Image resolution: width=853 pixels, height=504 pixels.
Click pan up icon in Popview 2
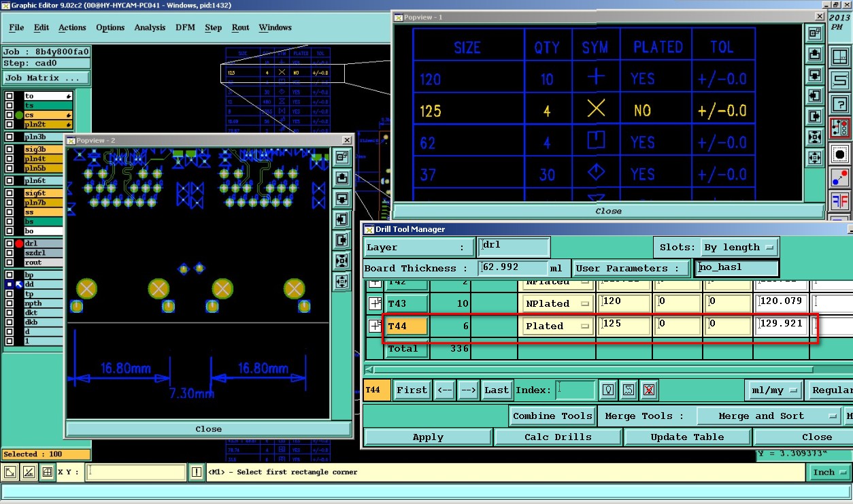(x=341, y=178)
